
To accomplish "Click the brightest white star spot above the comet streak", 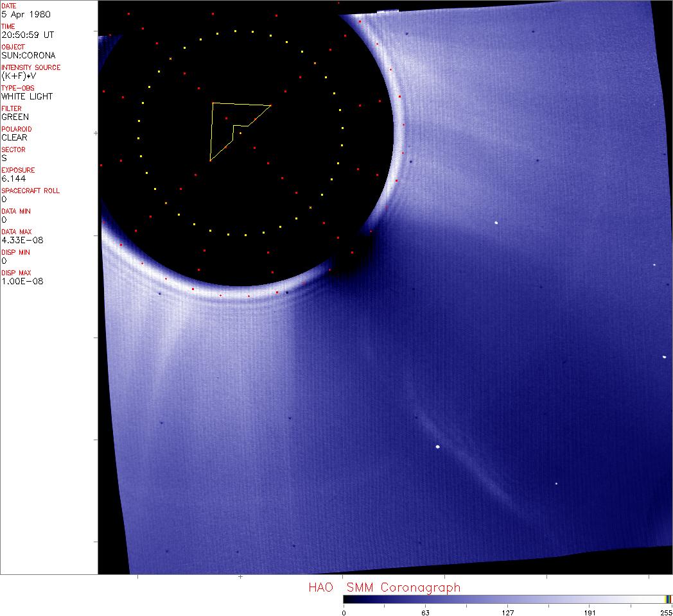I will click(437, 447).
